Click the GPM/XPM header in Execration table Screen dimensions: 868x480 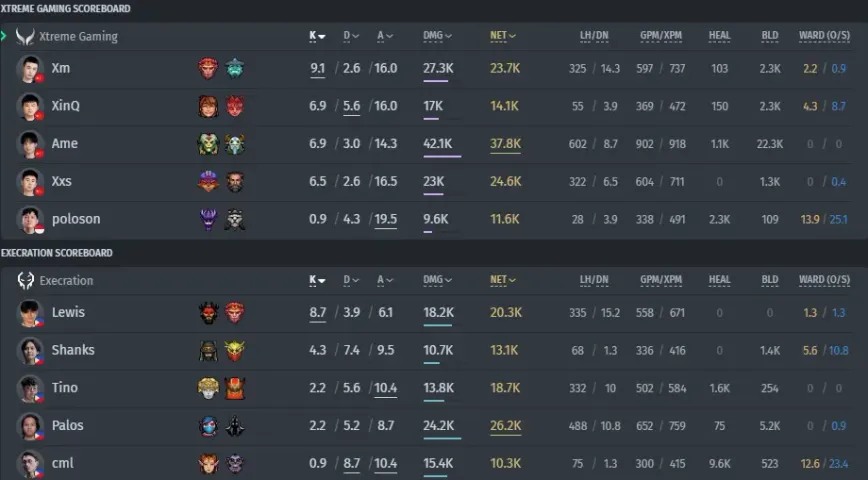[x=661, y=280]
